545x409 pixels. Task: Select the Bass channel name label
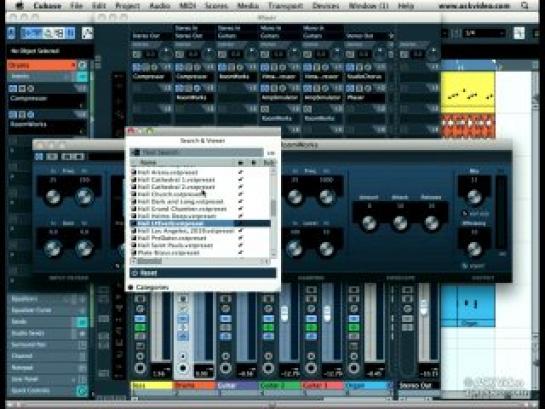coord(152,385)
